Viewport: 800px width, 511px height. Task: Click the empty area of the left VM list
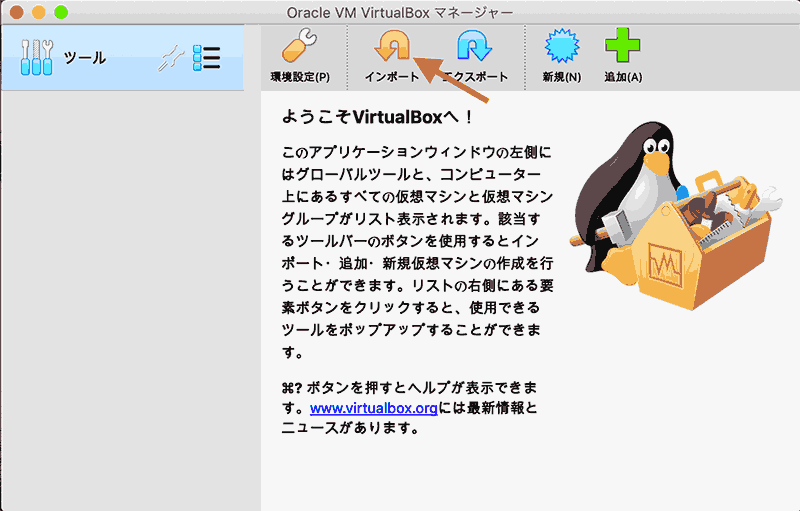tap(130, 300)
